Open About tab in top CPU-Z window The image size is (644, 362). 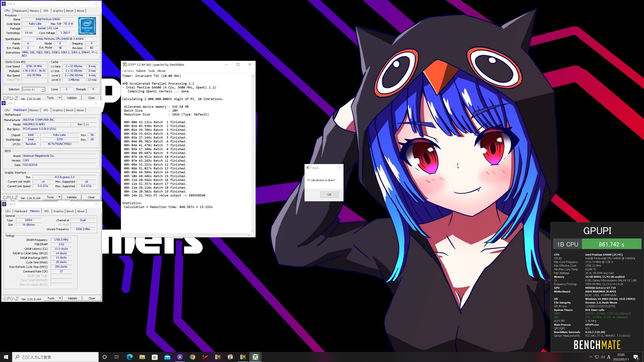(80, 11)
